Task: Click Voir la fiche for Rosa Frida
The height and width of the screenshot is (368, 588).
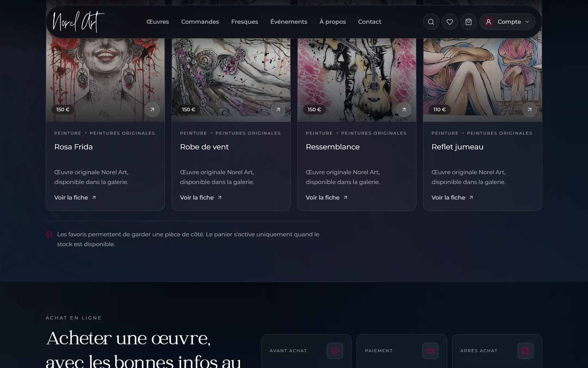Action: click(x=75, y=198)
